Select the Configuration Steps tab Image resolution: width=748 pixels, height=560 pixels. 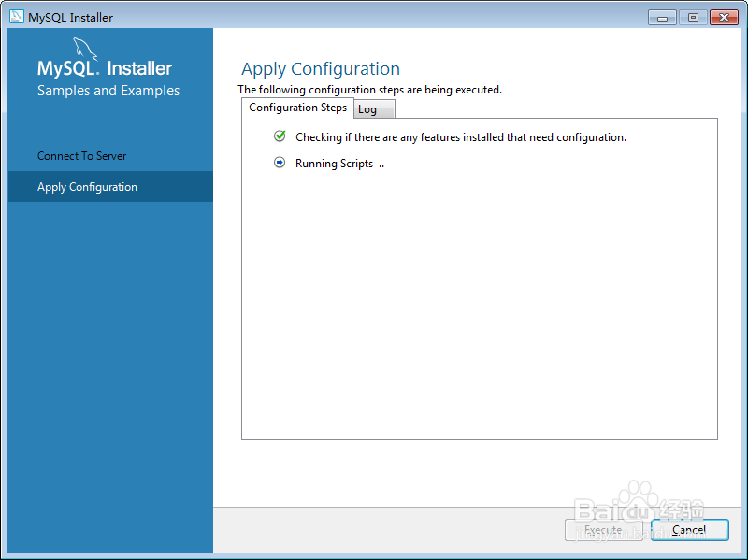(297, 108)
